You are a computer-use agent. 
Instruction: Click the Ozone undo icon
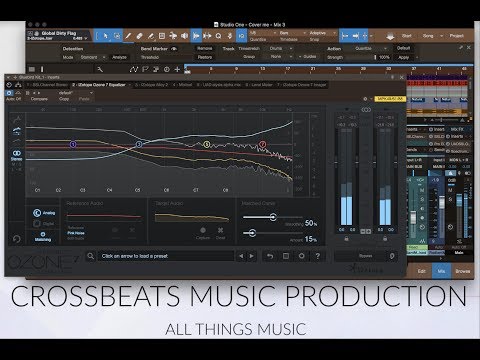pos(270,256)
